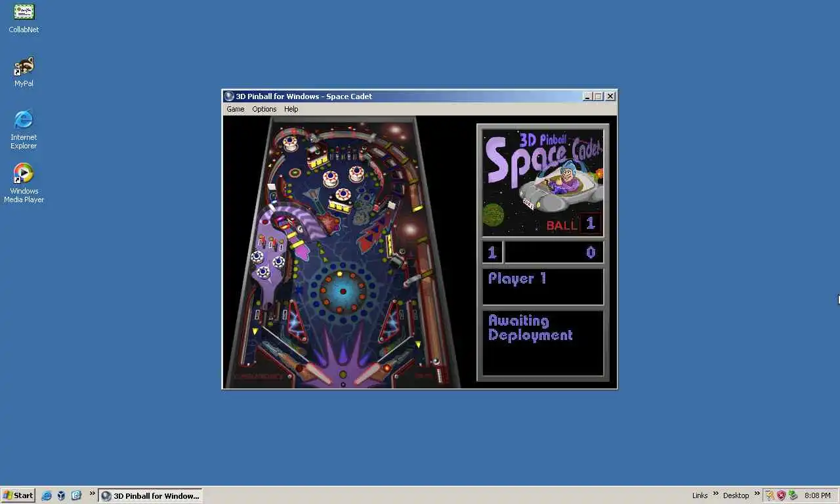This screenshot has width=840, height=504.
Task: Expand the Desktop toolbar chevron
Action: pos(757,493)
